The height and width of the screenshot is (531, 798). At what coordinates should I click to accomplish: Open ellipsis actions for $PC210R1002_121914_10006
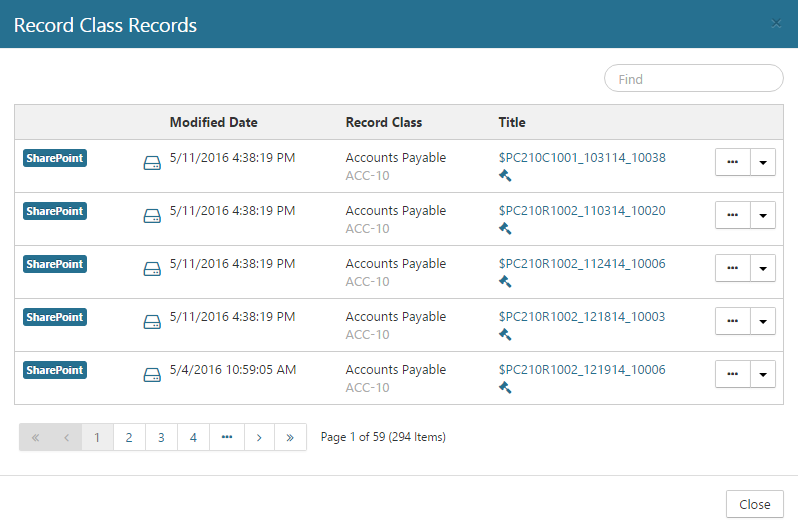732,374
